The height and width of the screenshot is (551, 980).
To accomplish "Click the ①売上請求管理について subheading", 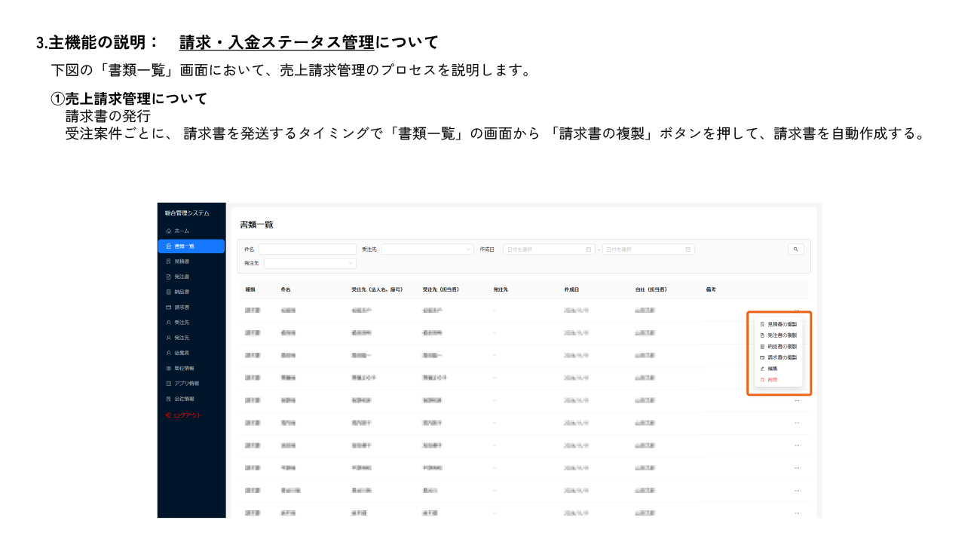I will [129, 99].
